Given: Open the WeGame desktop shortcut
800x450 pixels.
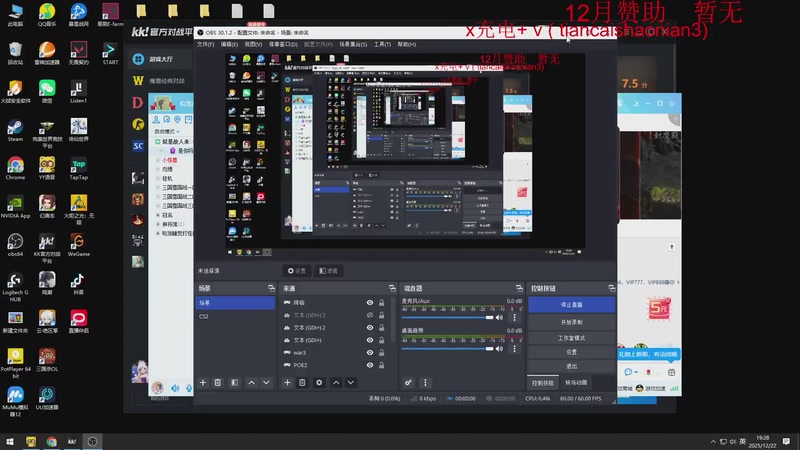Looking at the screenshot, I should pyautogui.click(x=79, y=245).
